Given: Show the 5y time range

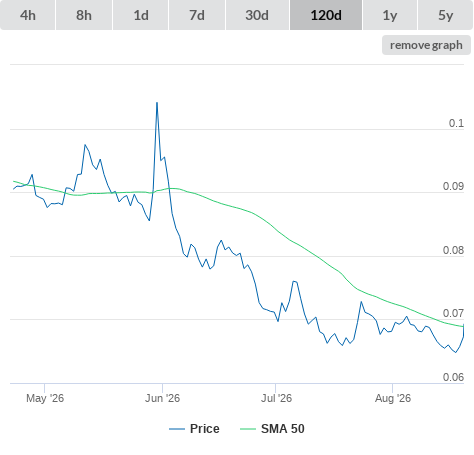Looking at the screenshot, I should (x=445, y=15).
